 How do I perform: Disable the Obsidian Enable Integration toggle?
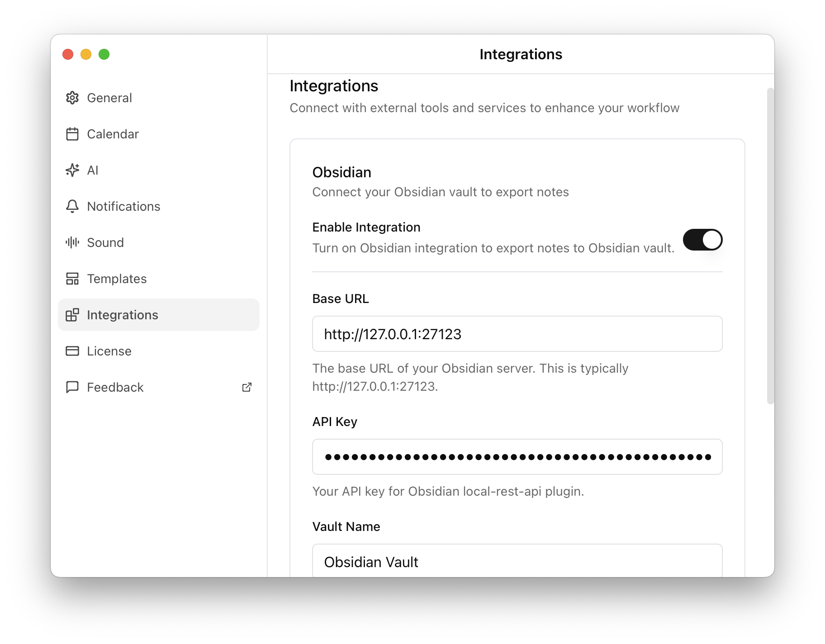pyautogui.click(x=702, y=240)
